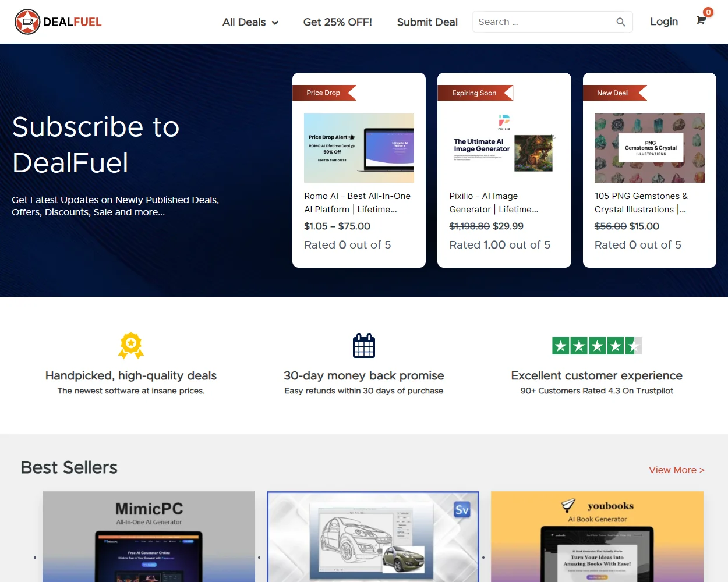Expand the All Deals dropdown
The width and height of the screenshot is (728, 582).
click(250, 22)
